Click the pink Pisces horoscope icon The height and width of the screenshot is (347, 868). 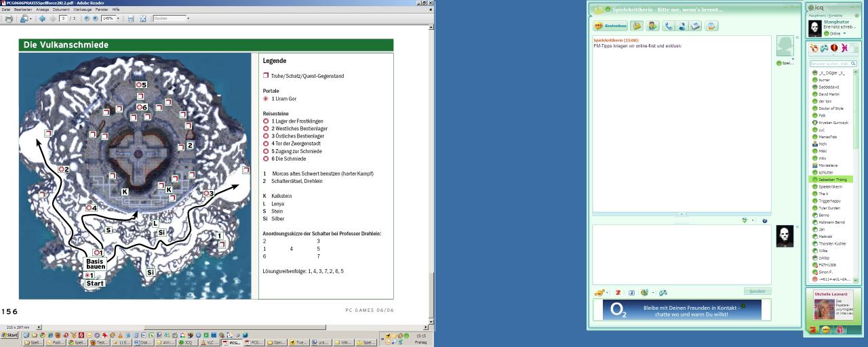coord(844,48)
